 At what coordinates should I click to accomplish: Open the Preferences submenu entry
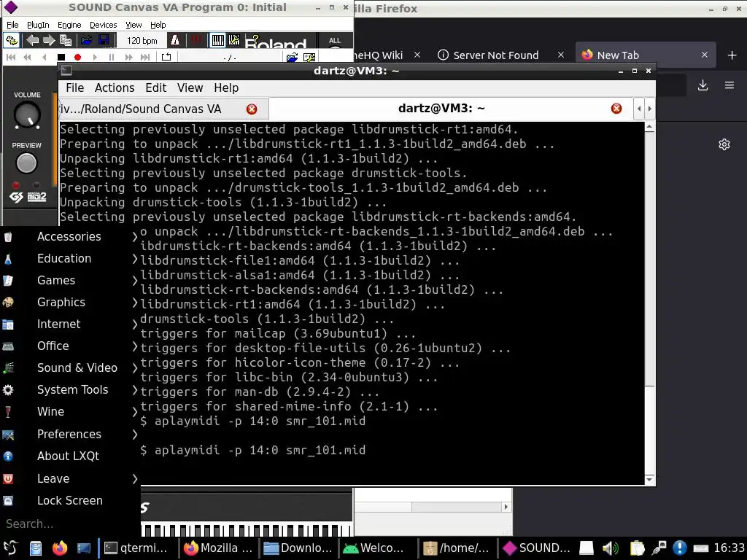pos(70,435)
